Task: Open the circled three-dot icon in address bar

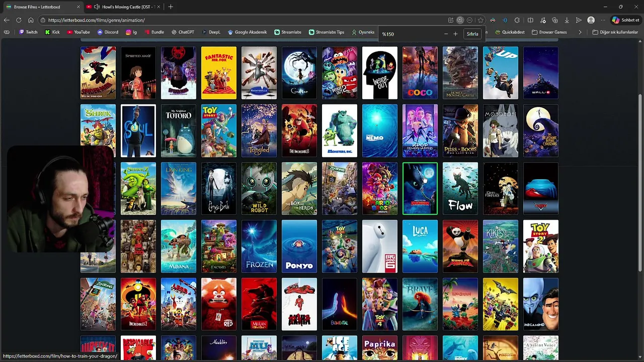Action: tap(469, 20)
